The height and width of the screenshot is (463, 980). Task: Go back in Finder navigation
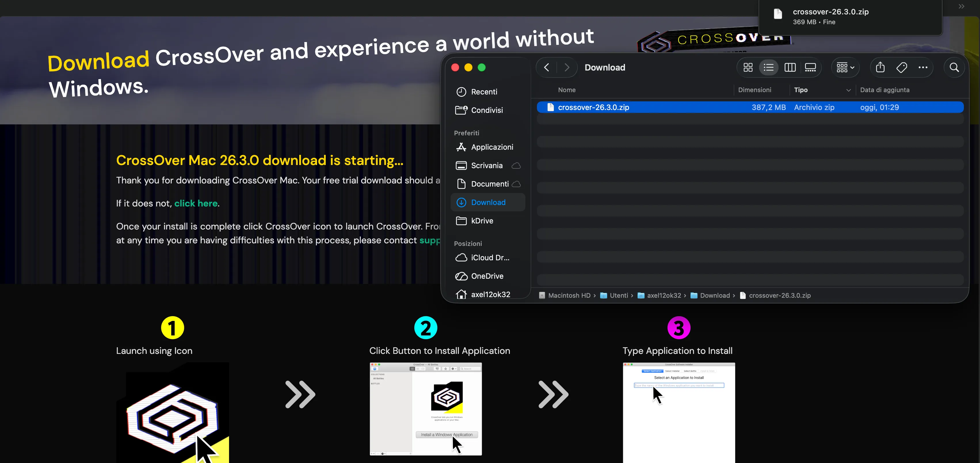click(547, 67)
